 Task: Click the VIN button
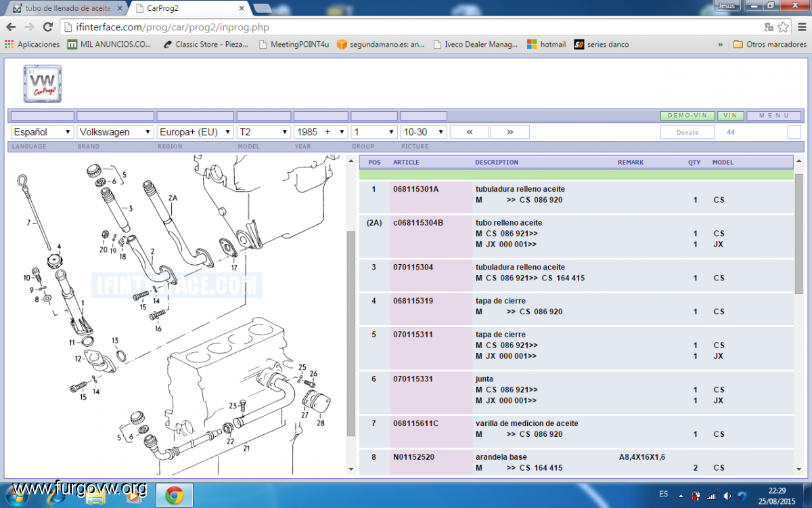730,116
